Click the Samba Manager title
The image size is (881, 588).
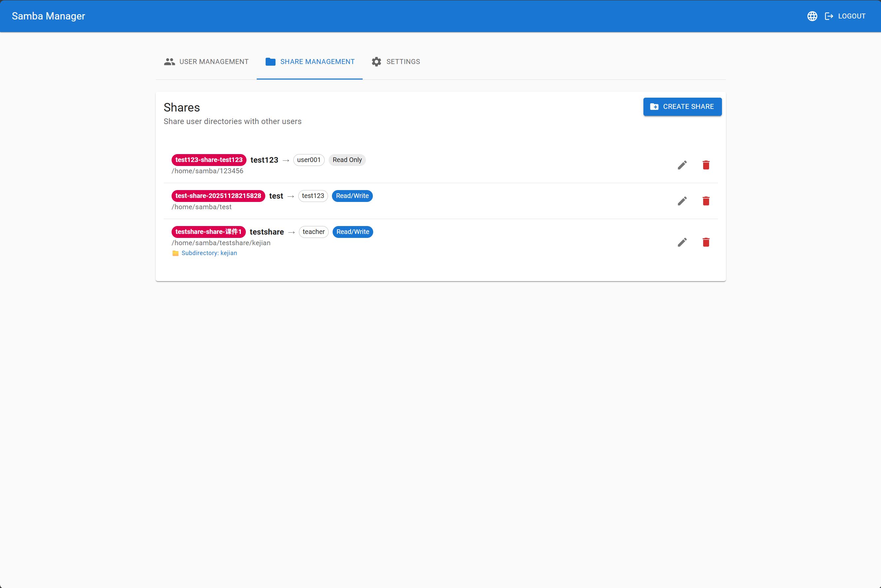(49, 16)
